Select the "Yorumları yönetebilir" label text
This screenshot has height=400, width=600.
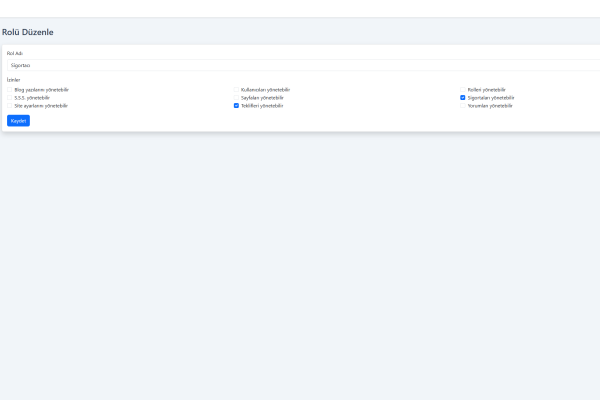490,106
